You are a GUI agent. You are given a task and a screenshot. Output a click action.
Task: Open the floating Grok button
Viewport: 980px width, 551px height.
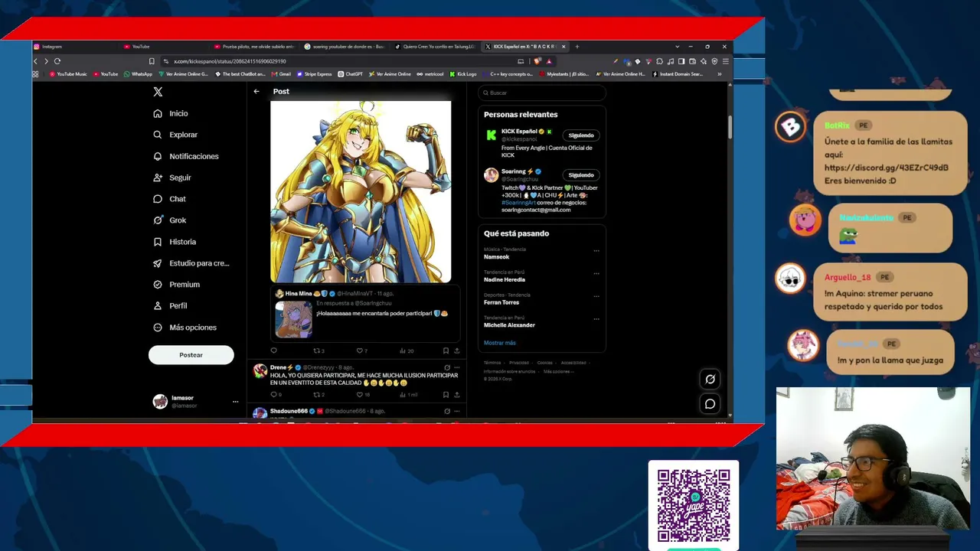(710, 380)
